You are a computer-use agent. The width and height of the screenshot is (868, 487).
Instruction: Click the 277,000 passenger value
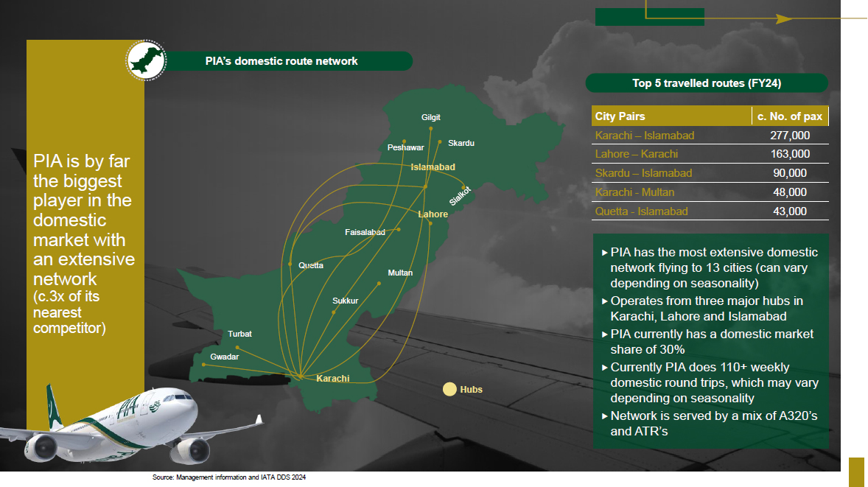[790, 135]
